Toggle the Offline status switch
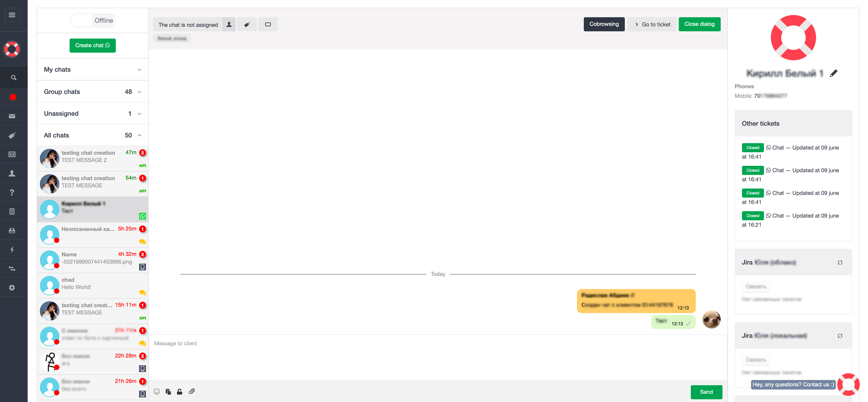 (x=93, y=21)
